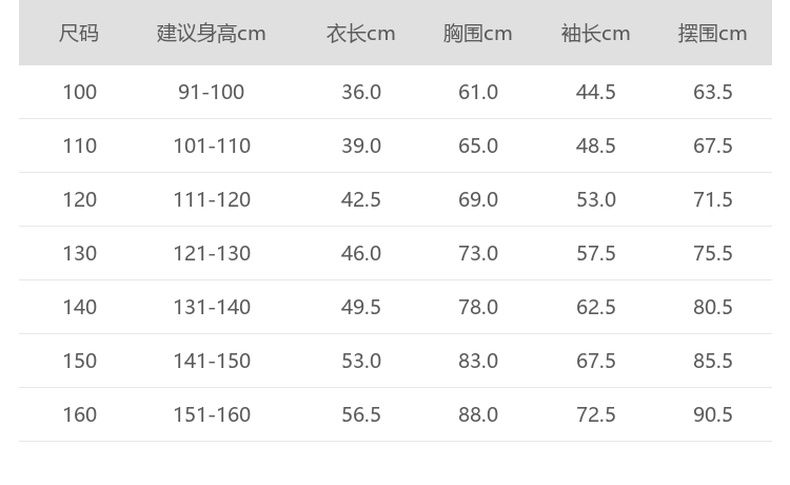Click size 140 in the size column

point(79,307)
